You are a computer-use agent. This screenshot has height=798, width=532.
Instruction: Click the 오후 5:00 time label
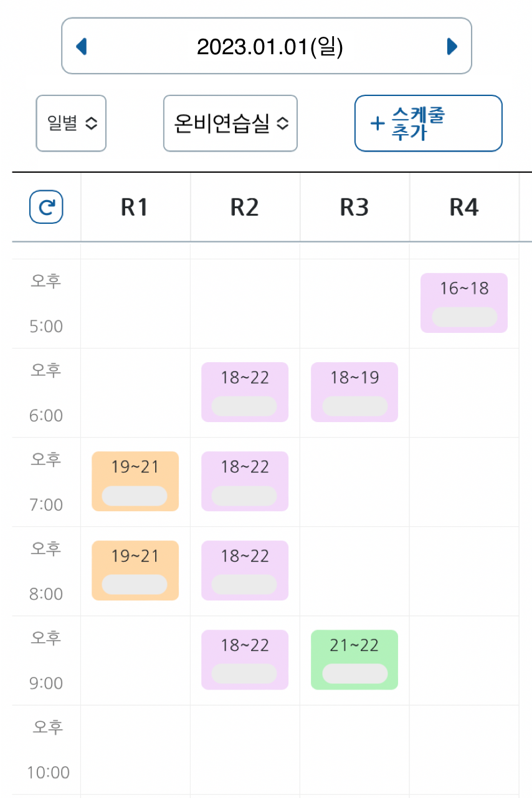45,304
